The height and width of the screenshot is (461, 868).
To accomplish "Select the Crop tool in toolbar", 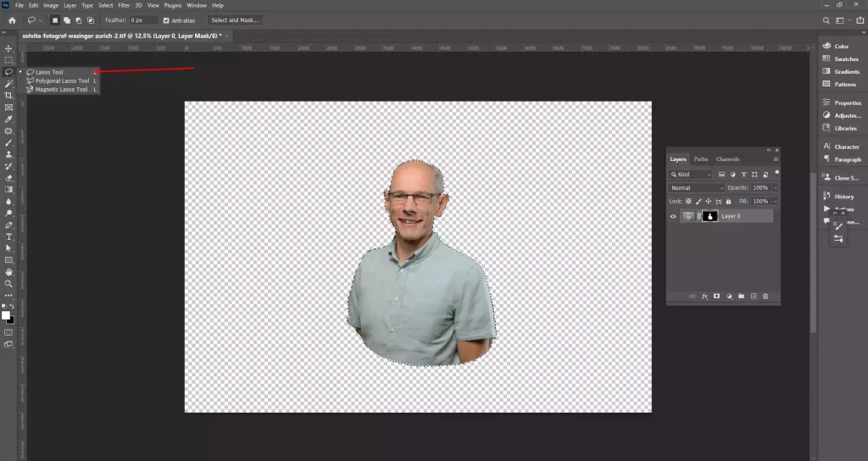I will point(8,96).
